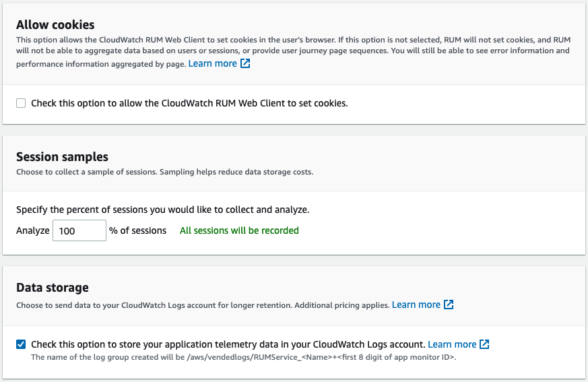Click the 'store your application telemetry data' label text

228,344
